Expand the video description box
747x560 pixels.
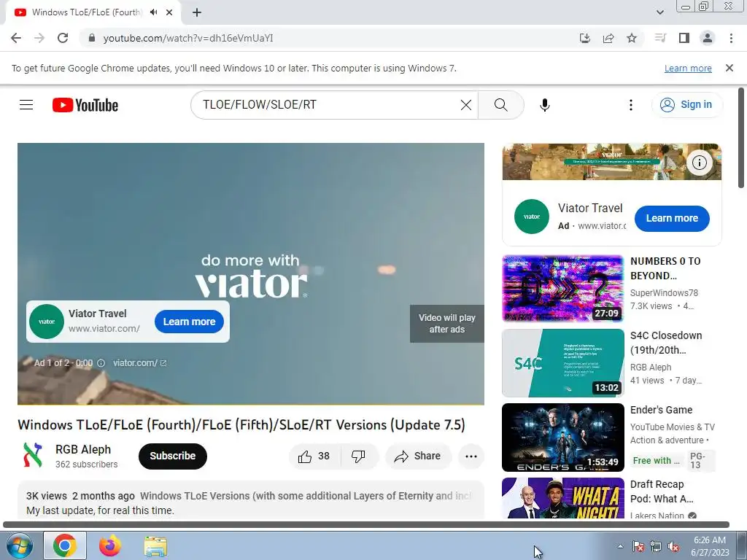pos(251,501)
